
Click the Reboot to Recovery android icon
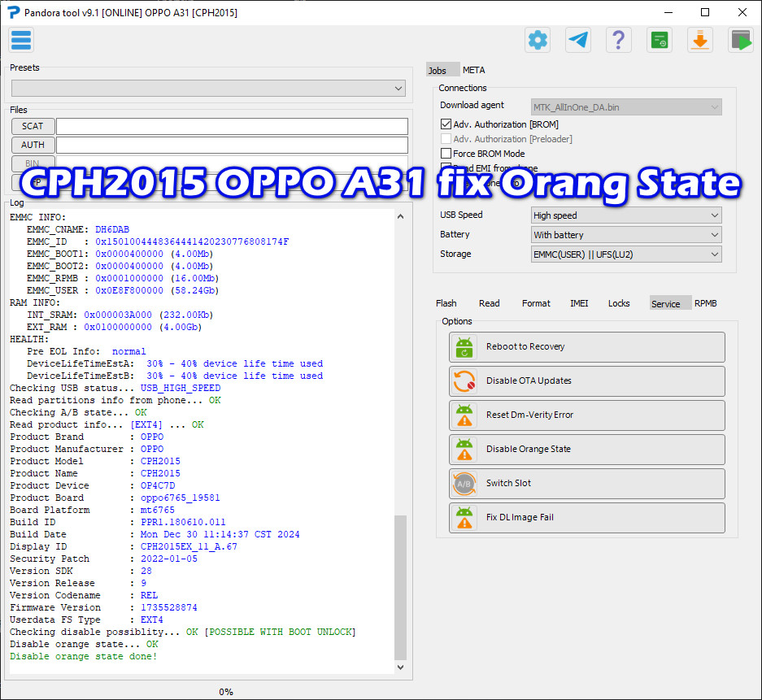464,347
